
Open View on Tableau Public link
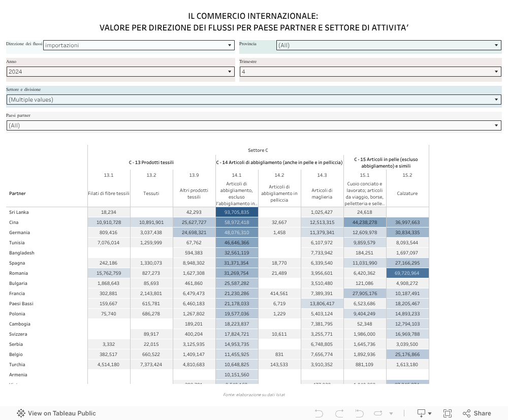click(x=61, y=413)
